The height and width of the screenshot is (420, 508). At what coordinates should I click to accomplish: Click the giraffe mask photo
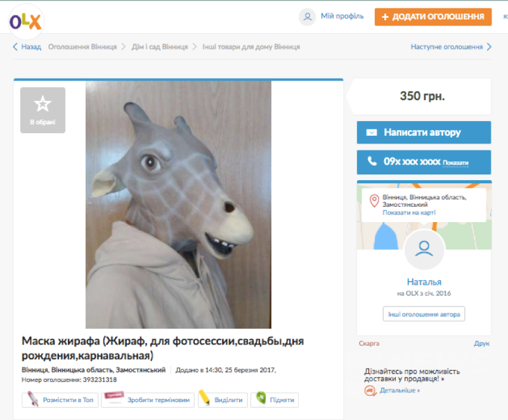coord(178,204)
